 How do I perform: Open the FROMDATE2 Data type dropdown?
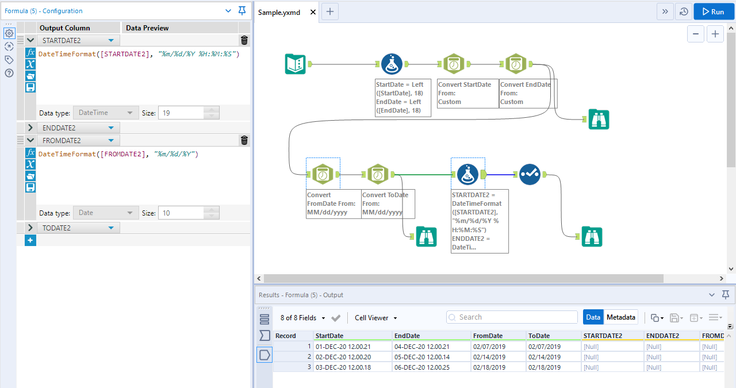106,213
